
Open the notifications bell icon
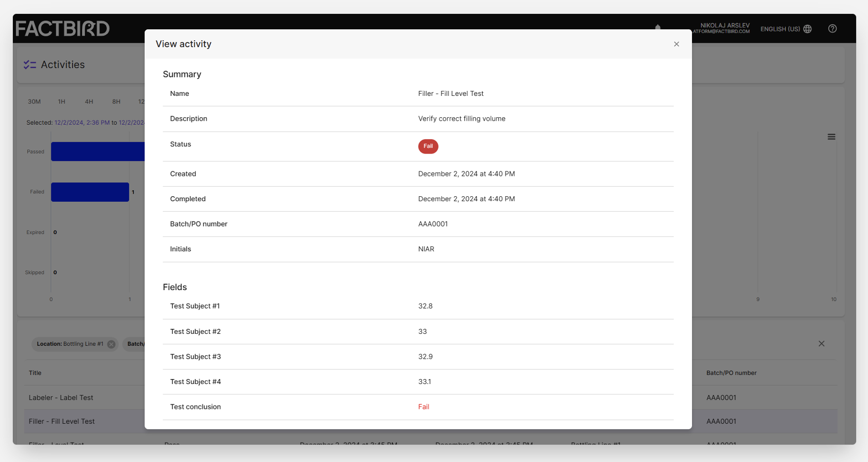(658, 27)
